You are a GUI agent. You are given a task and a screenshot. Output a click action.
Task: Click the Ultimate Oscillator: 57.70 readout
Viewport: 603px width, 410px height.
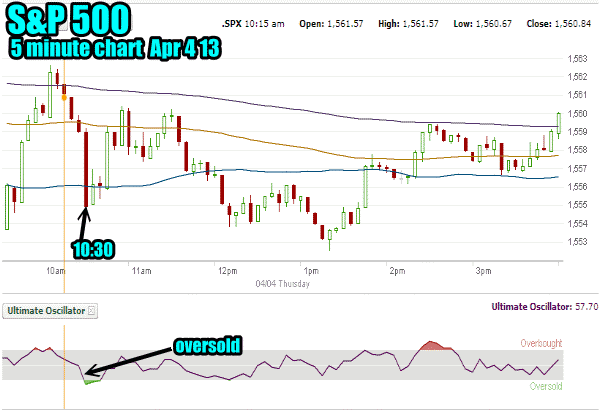pos(545,307)
